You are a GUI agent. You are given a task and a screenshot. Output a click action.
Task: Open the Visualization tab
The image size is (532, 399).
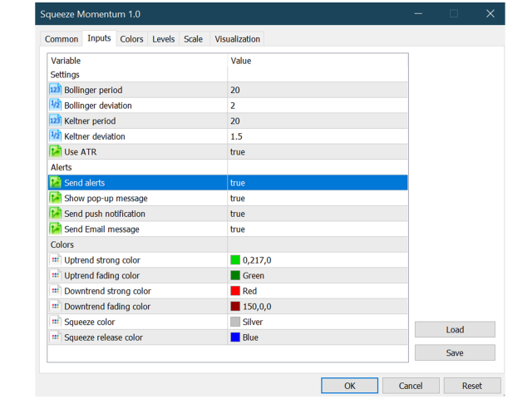[x=237, y=39]
